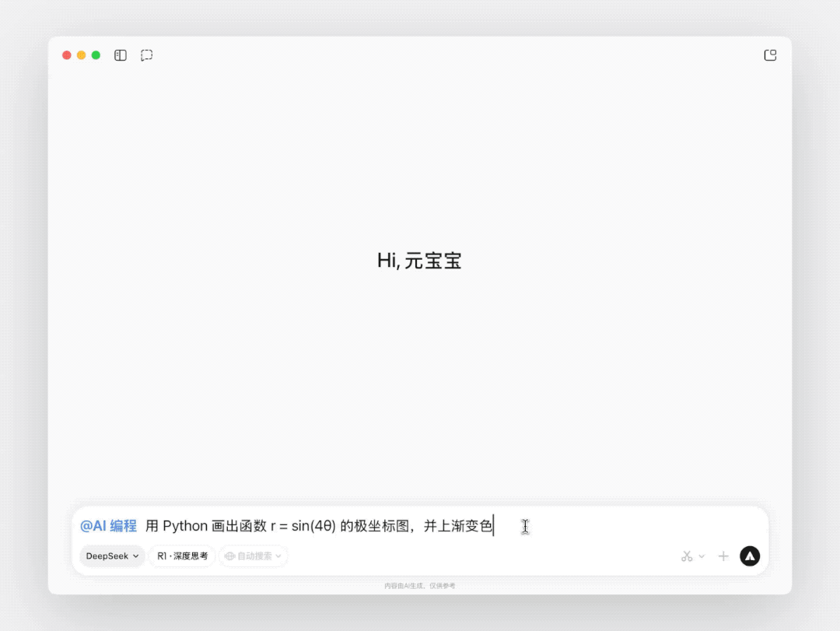
Task: Click the plus icon to add an attachment
Action: pyautogui.click(x=723, y=556)
